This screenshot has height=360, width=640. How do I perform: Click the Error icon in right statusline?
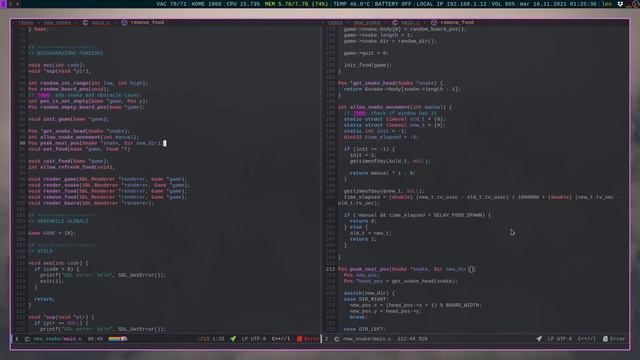(605, 339)
